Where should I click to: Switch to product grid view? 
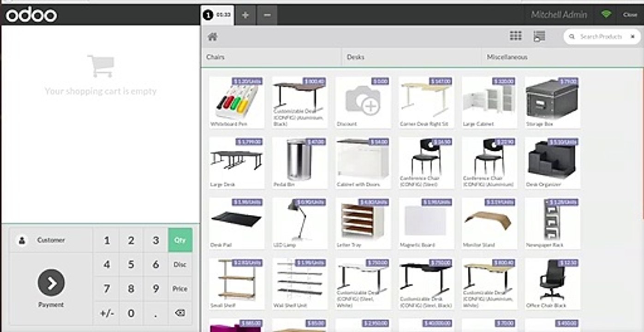pos(515,36)
